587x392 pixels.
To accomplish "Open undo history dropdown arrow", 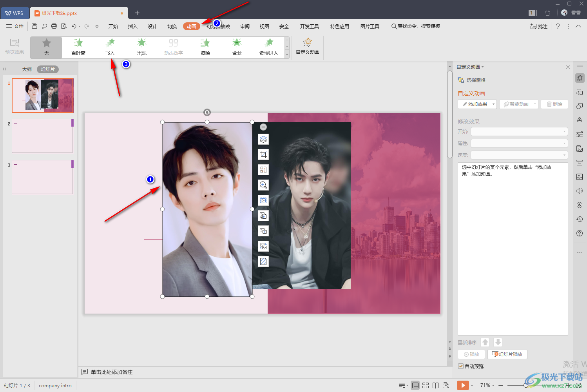I will [x=80, y=27].
